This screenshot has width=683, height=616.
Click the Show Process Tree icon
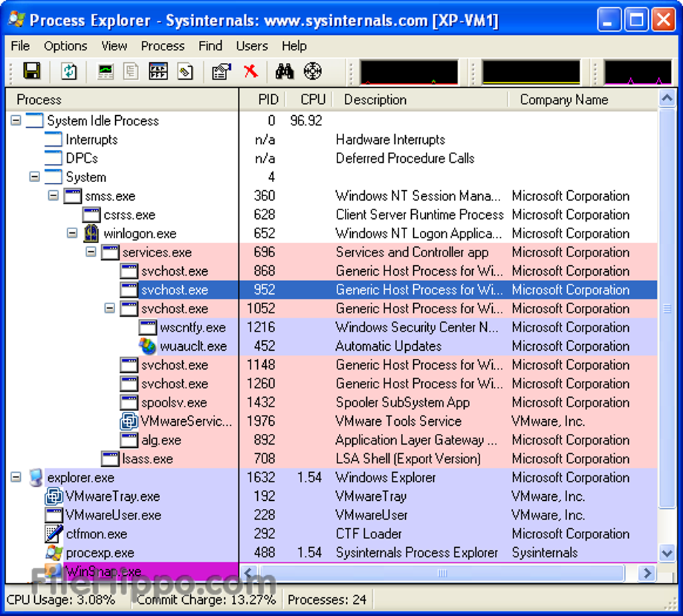tap(158, 71)
